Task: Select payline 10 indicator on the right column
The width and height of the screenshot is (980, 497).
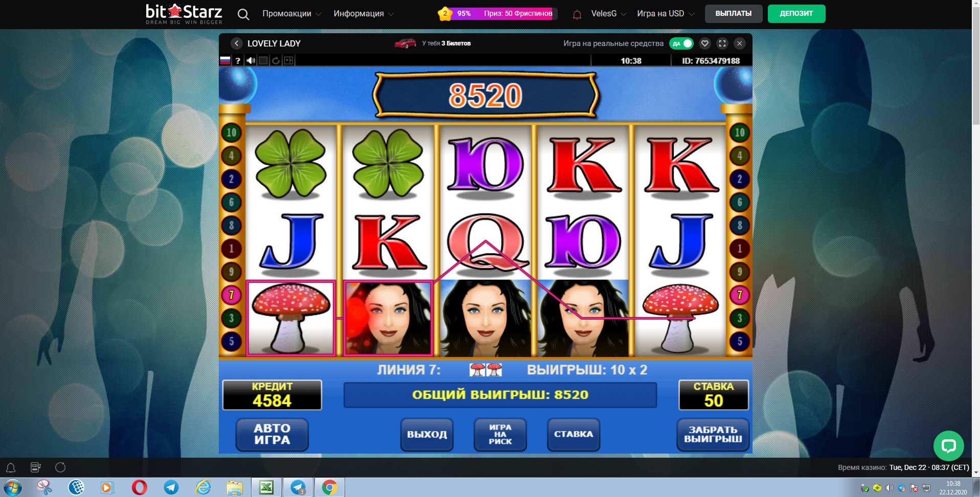Action: (739, 133)
